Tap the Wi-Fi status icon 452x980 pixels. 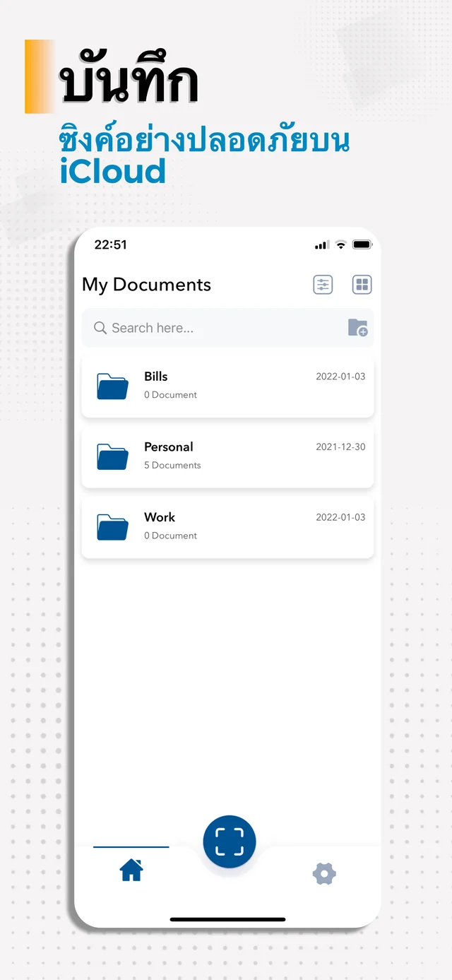coord(341,244)
